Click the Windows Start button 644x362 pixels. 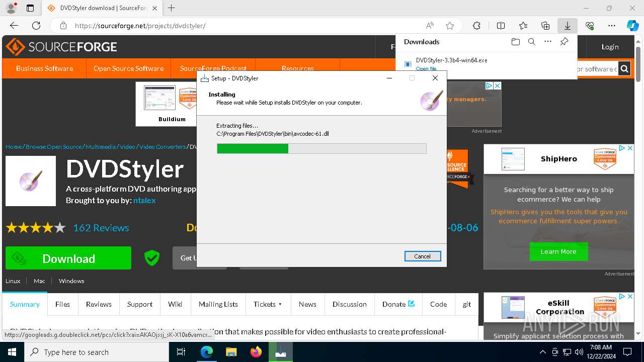[12, 352]
